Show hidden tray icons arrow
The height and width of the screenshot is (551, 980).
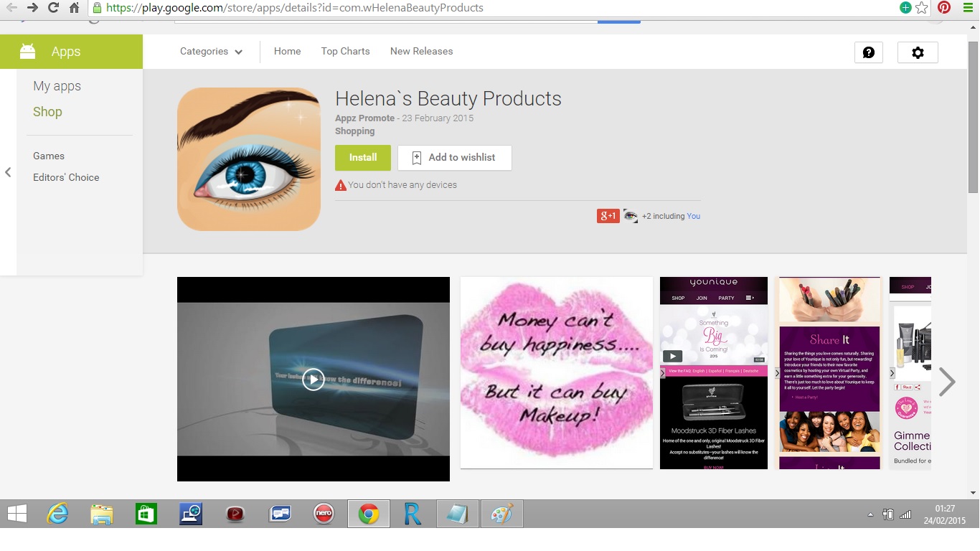click(871, 515)
